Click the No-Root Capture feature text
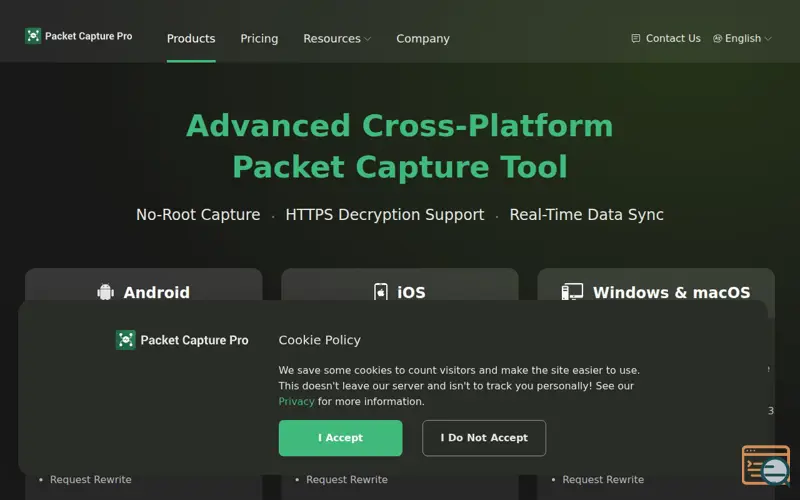The width and height of the screenshot is (800, 500). 198,215
